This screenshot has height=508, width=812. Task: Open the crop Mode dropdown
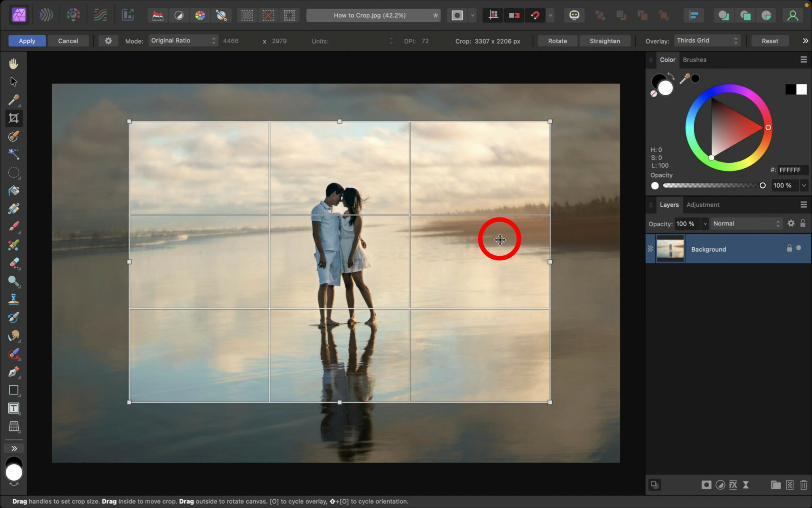coord(183,40)
